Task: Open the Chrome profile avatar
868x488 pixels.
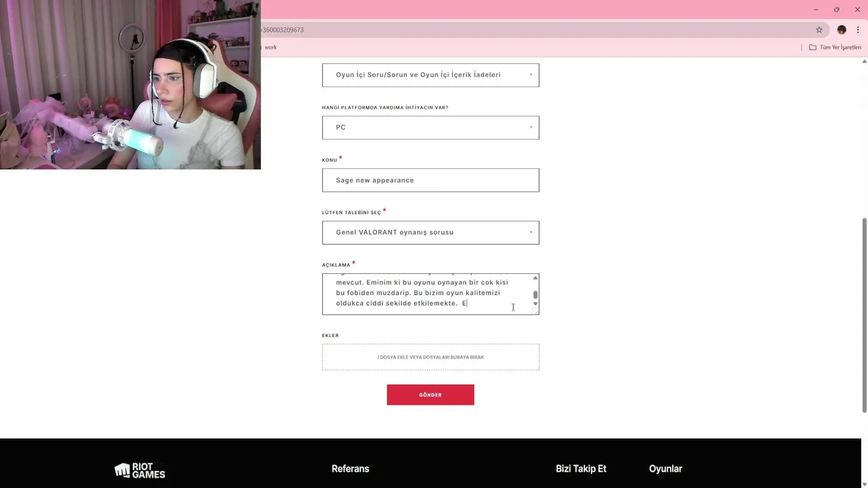Action: tap(842, 30)
